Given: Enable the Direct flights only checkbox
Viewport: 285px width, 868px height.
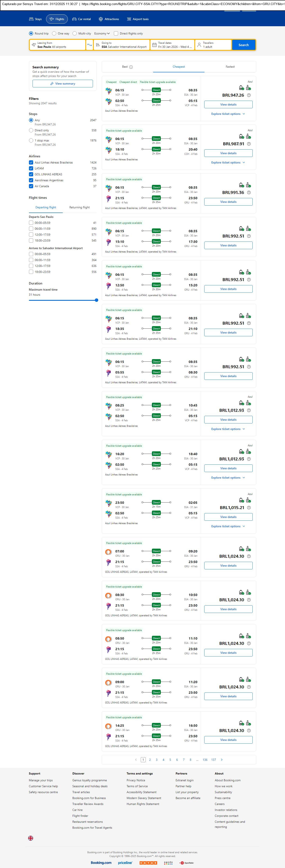Looking at the screenshot, I should point(116,33).
